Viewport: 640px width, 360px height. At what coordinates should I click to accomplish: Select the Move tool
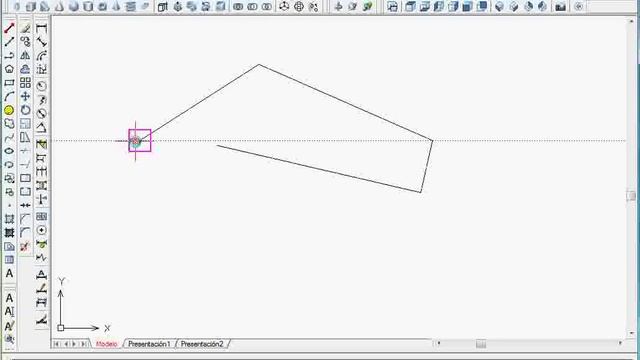tap(25, 96)
